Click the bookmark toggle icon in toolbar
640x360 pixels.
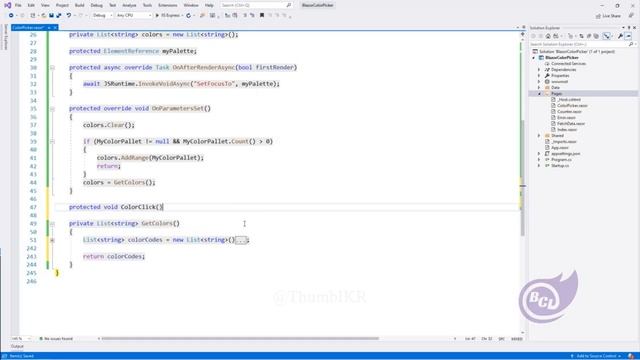pyautogui.click(x=262, y=16)
